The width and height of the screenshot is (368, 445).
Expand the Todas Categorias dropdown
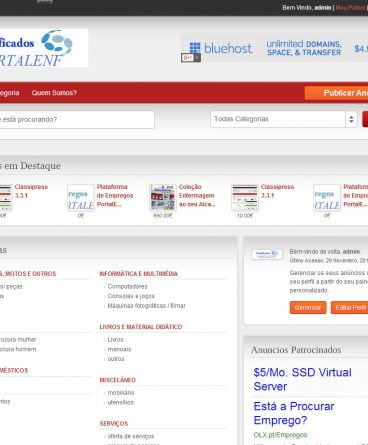(284, 119)
